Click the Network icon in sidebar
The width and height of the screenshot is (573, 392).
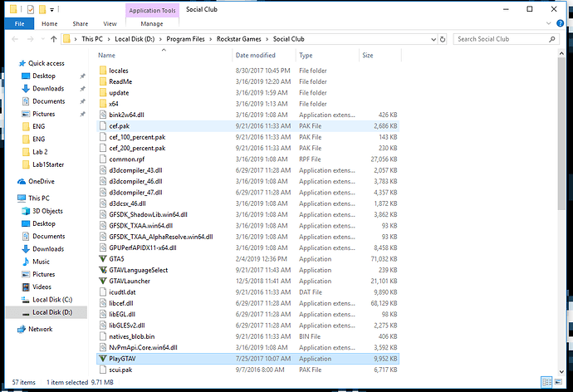[22, 329]
